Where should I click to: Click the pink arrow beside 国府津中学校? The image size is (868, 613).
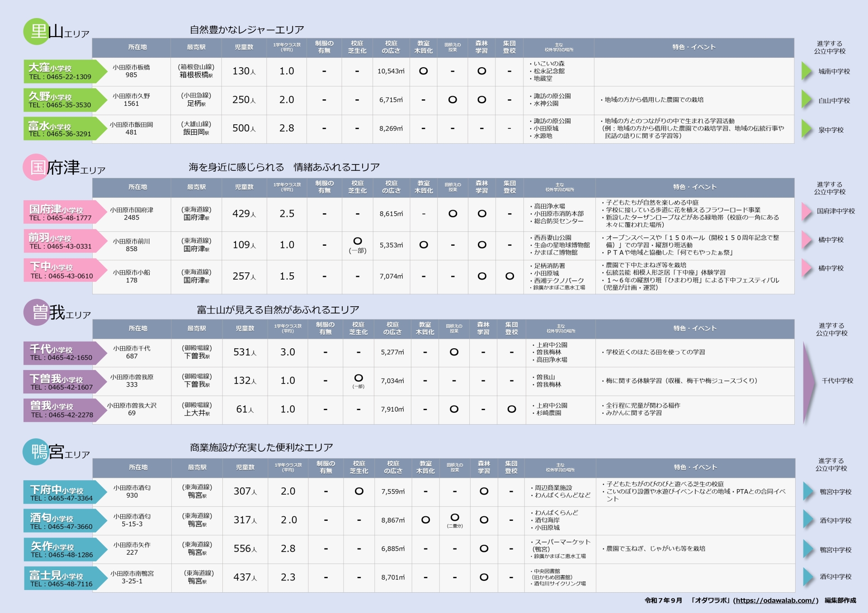[x=807, y=211]
